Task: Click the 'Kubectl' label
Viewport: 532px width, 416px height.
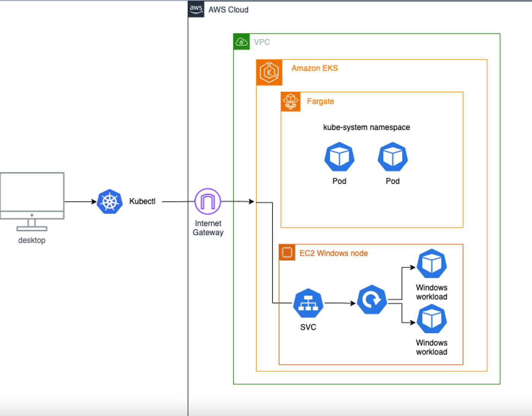Action: (142, 201)
